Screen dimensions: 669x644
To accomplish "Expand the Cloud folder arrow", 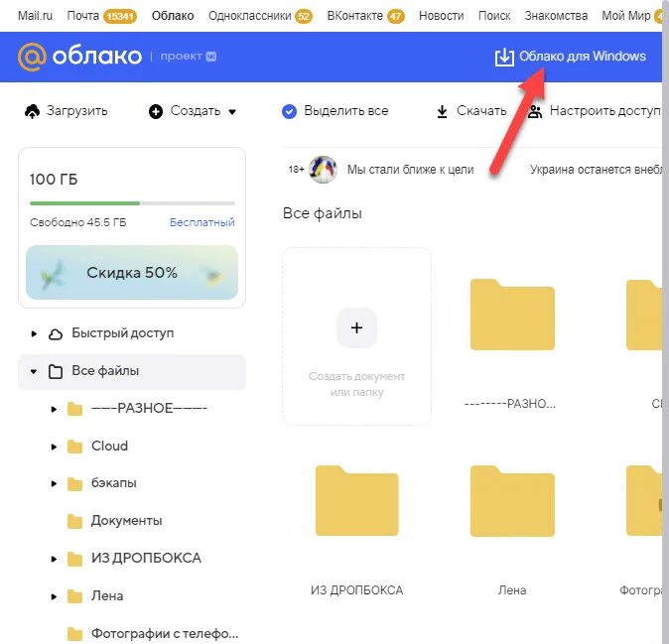I will click(x=54, y=447).
